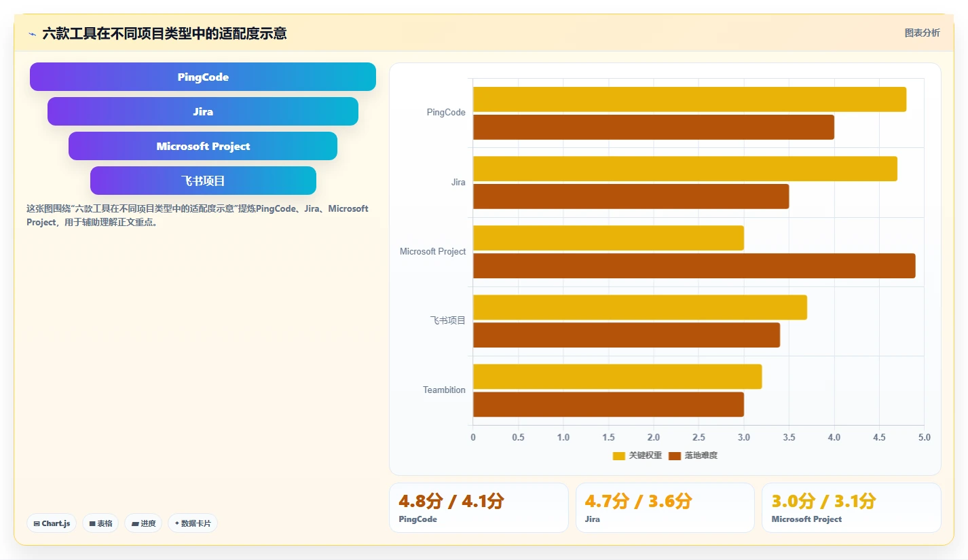Click the 图表分析 label in header

click(922, 33)
